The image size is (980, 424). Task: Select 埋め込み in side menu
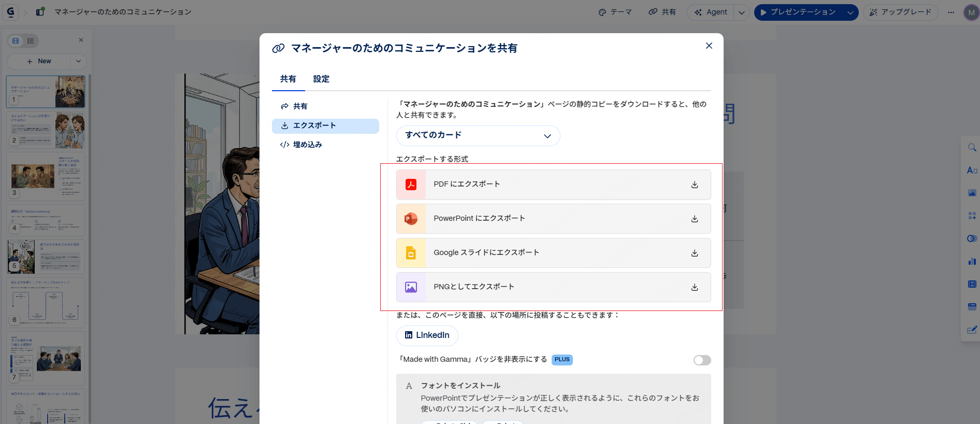(x=325, y=145)
